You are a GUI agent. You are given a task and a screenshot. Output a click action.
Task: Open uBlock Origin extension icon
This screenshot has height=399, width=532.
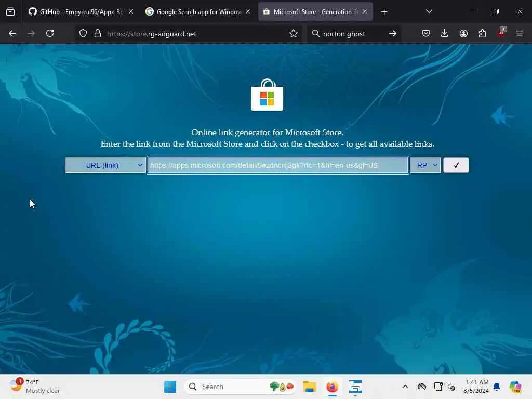pyautogui.click(x=501, y=33)
